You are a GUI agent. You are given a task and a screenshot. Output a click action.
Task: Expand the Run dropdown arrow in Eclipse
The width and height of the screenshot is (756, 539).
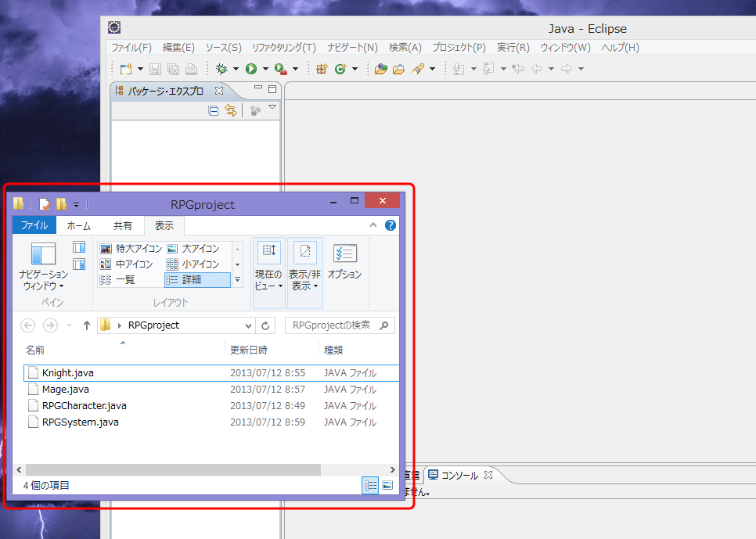coord(265,69)
